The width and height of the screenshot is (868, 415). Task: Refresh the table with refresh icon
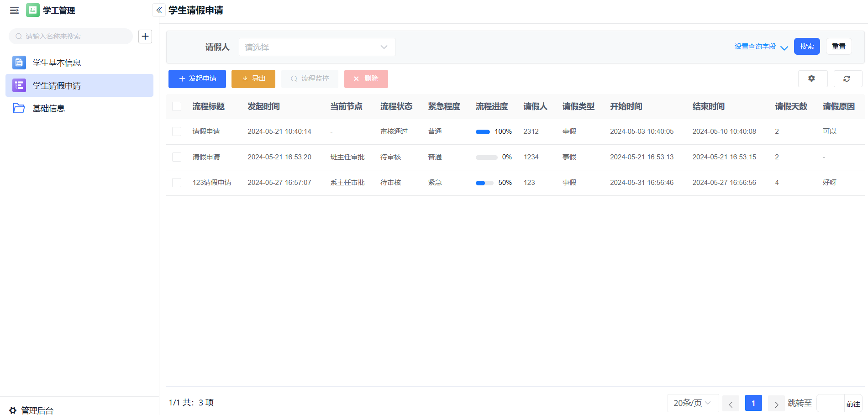[847, 79]
